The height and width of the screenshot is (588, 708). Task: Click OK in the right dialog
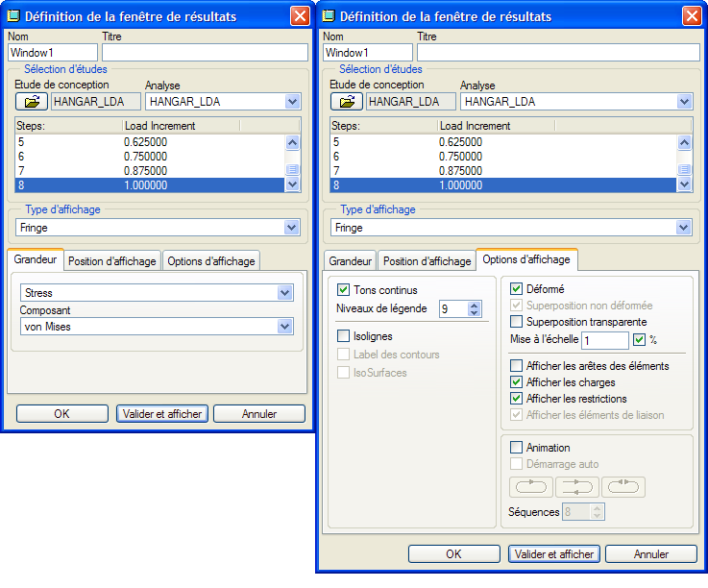(x=454, y=554)
